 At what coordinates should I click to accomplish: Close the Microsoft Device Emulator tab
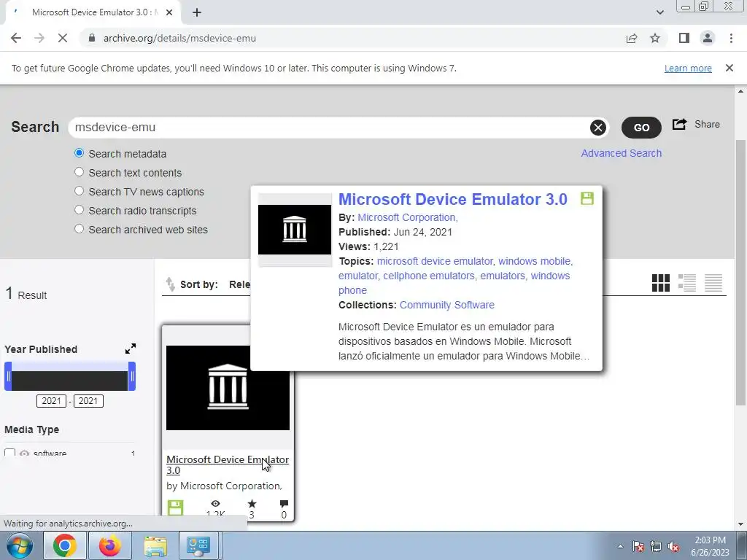coord(169,12)
